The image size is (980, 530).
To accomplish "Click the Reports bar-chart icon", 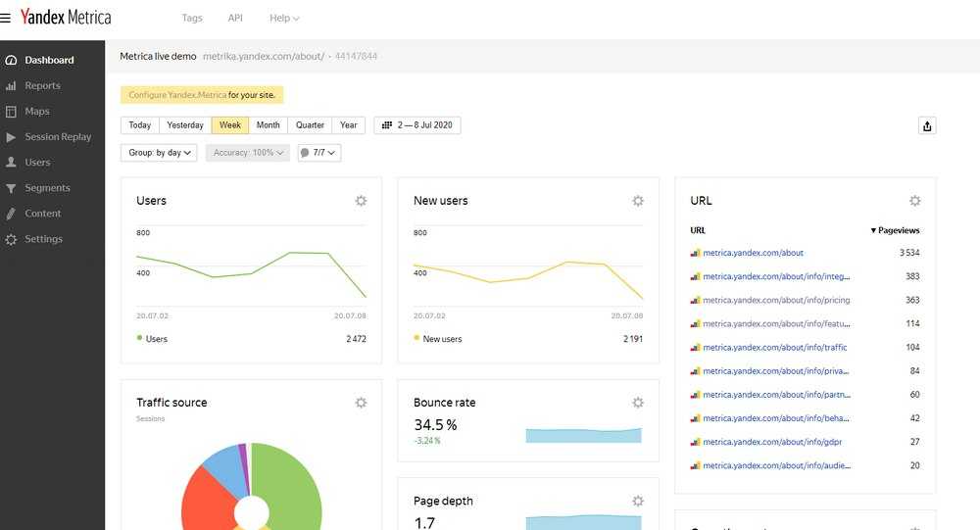I will [11, 85].
